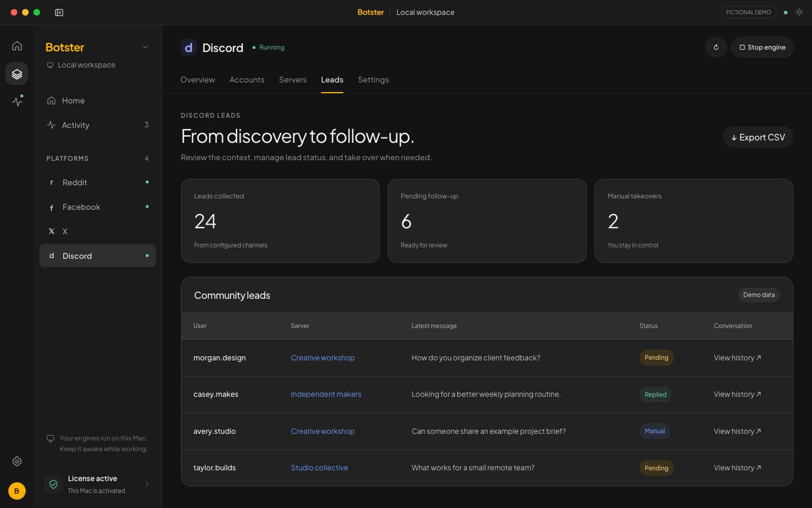
Task: Click Pending status badge for taylor.builds
Action: pos(656,468)
